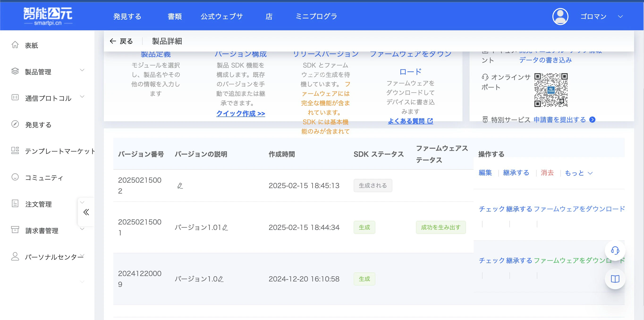Open the floating headset support button
The height and width of the screenshot is (320, 644).
click(615, 250)
